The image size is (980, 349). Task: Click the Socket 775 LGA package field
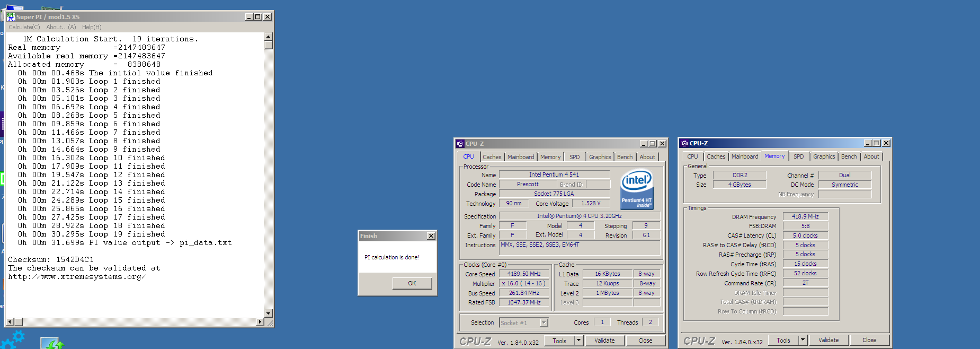click(554, 194)
